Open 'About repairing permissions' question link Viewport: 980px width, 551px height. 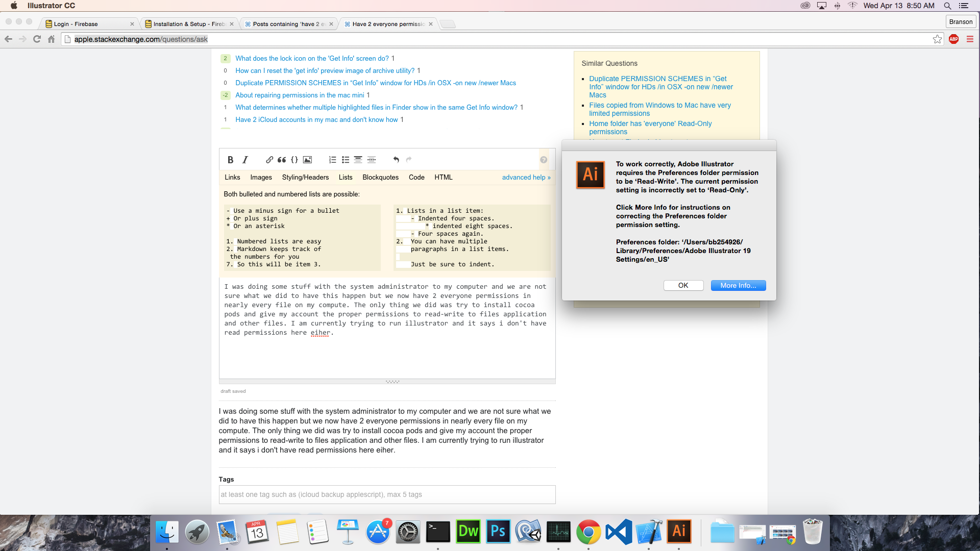point(300,95)
